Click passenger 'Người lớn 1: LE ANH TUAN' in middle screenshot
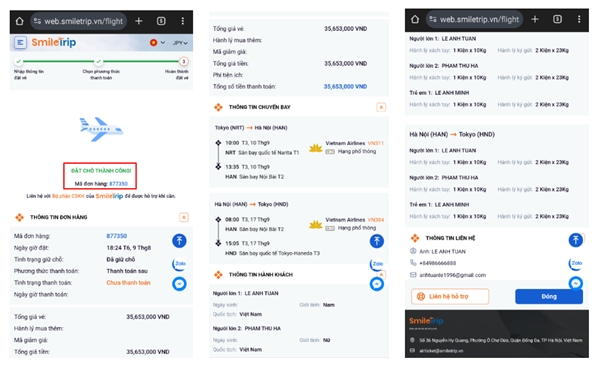Viewport: 600px width, 366px height. point(246,293)
